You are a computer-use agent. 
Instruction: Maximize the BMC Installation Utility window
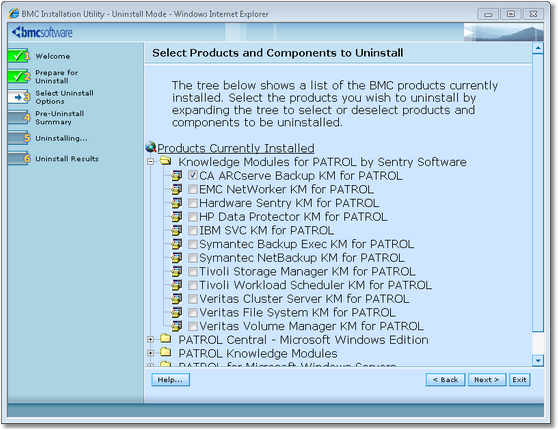coord(511,14)
